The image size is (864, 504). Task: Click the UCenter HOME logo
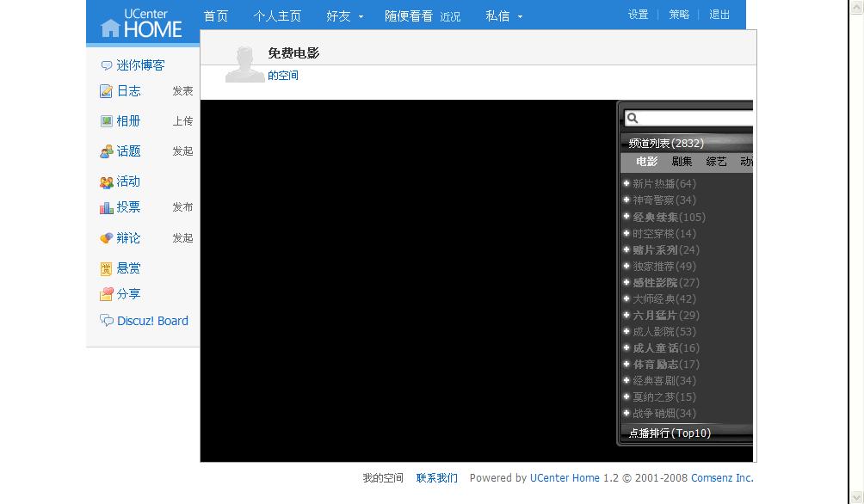[x=142, y=23]
